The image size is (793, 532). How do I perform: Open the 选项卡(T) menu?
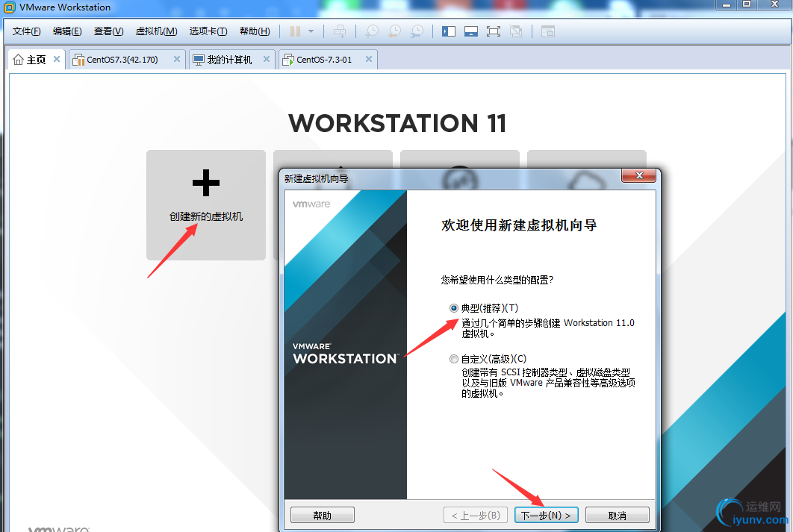tap(208, 31)
